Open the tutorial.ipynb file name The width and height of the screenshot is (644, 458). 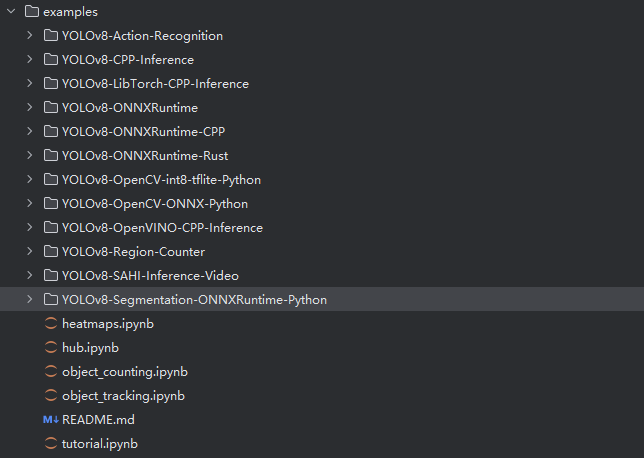coord(100,444)
